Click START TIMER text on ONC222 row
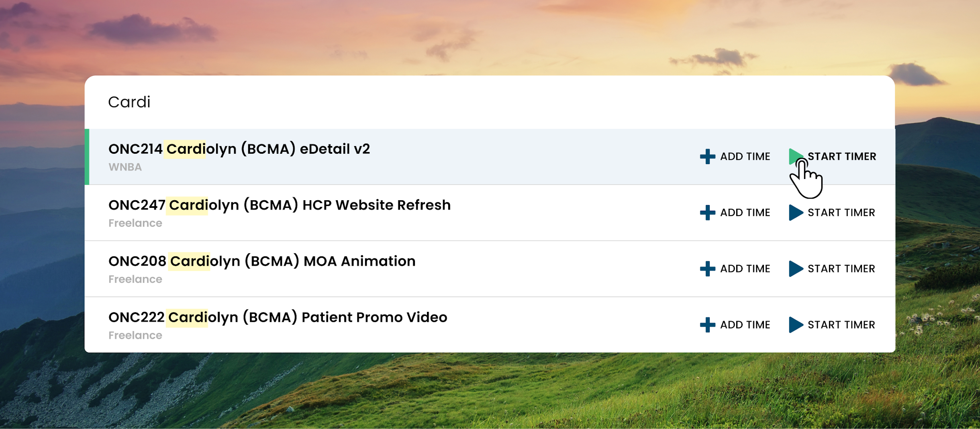The width and height of the screenshot is (980, 429). [x=841, y=325]
